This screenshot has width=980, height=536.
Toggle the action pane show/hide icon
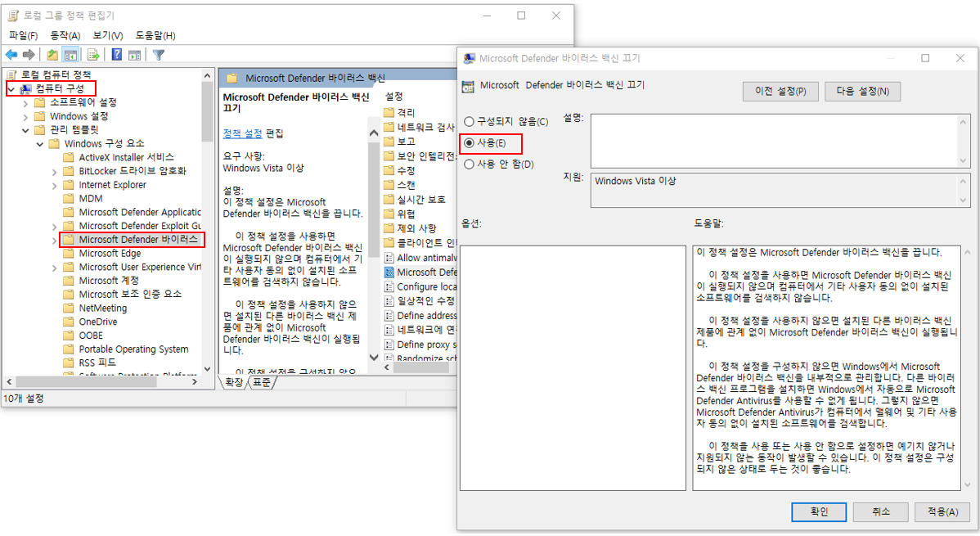click(x=134, y=55)
